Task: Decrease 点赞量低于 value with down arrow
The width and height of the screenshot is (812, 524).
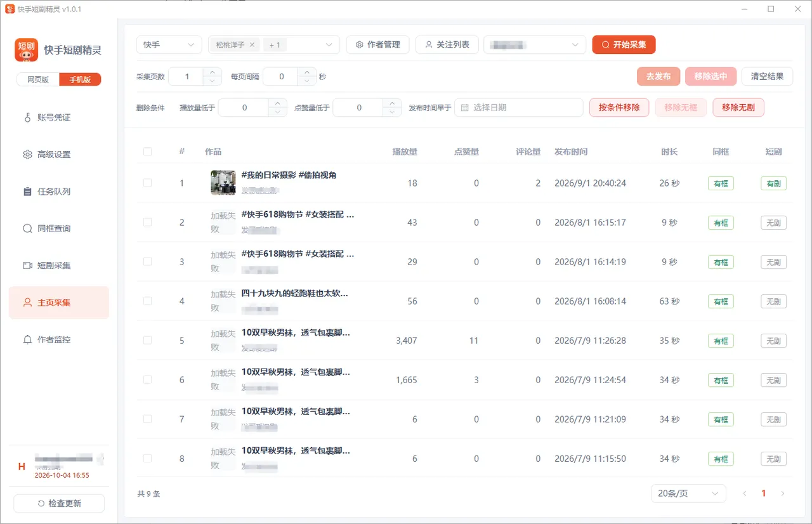Action: [x=393, y=112]
